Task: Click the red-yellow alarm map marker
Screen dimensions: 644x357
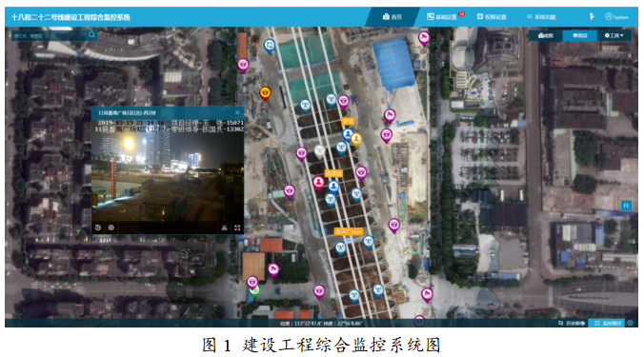Action: click(x=266, y=93)
